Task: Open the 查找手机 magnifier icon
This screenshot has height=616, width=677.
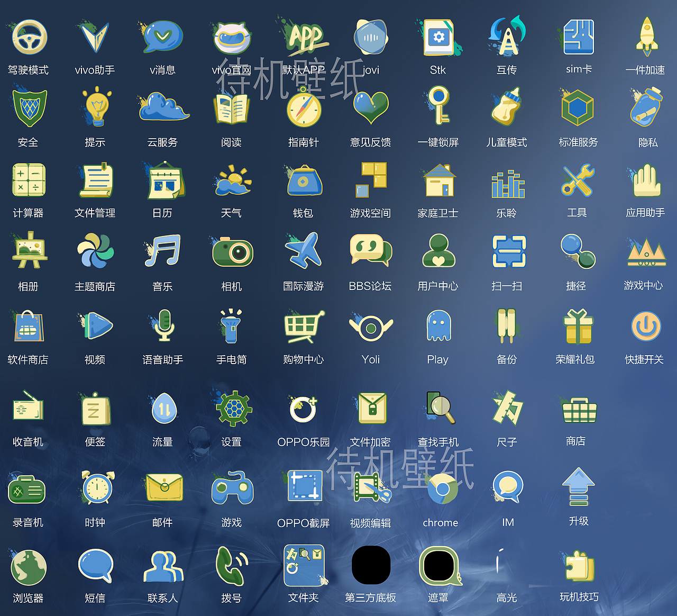Action: pos(441,406)
